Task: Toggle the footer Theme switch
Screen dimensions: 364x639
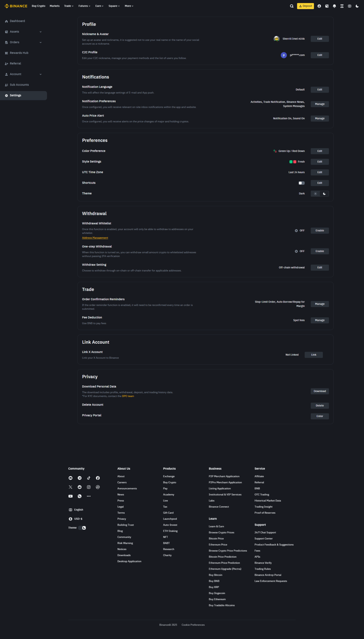Action: coord(82,528)
